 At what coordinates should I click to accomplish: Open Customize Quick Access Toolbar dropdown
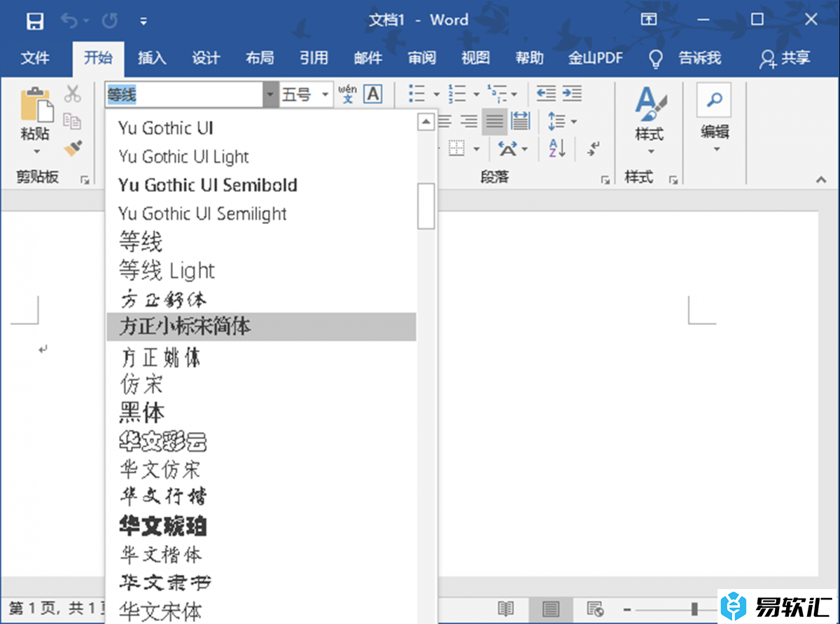pyautogui.click(x=143, y=21)
